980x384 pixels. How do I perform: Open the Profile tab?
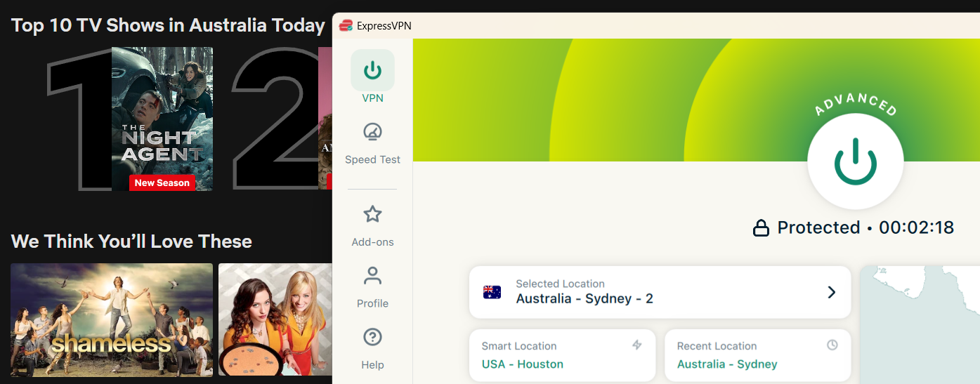tap(372, 287)
